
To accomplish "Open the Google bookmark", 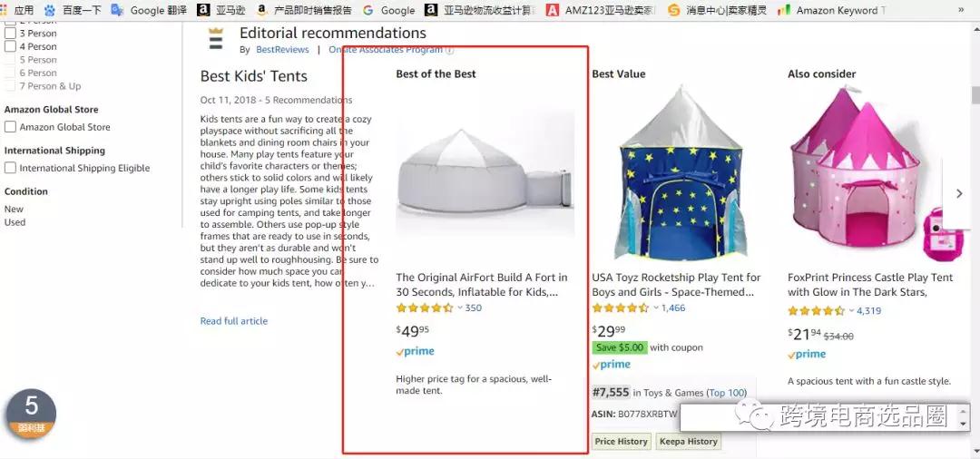I will coord(388,10).
